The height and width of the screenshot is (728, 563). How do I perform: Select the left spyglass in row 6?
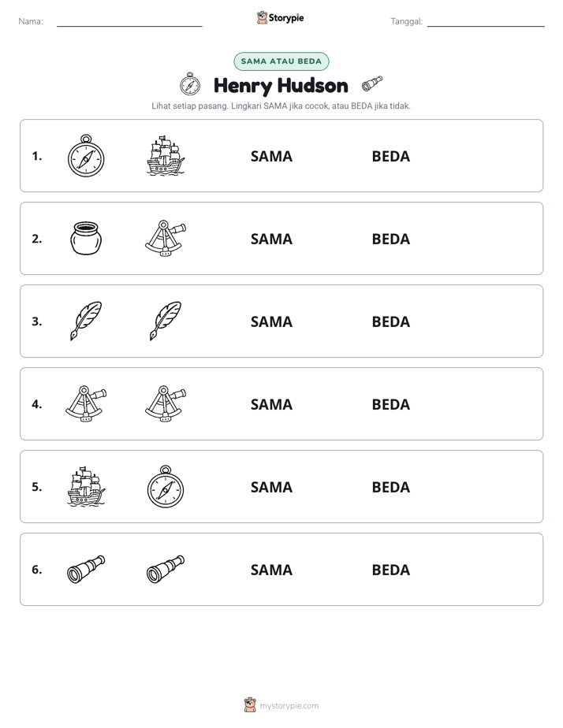86,569
